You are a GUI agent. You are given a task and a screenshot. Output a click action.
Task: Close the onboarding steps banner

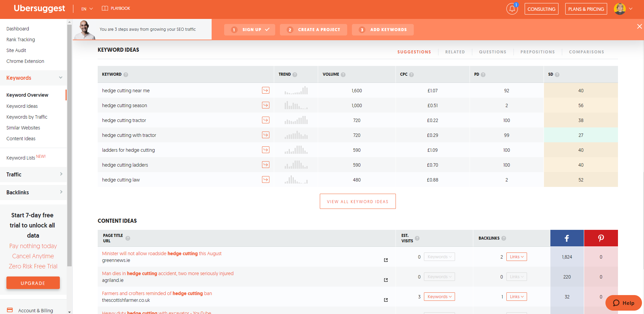[639, 26]
